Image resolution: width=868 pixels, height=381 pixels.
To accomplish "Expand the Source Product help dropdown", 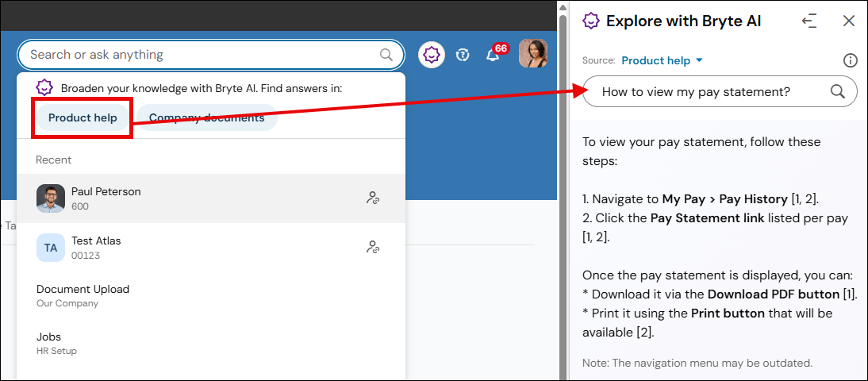I will (662, 60).
